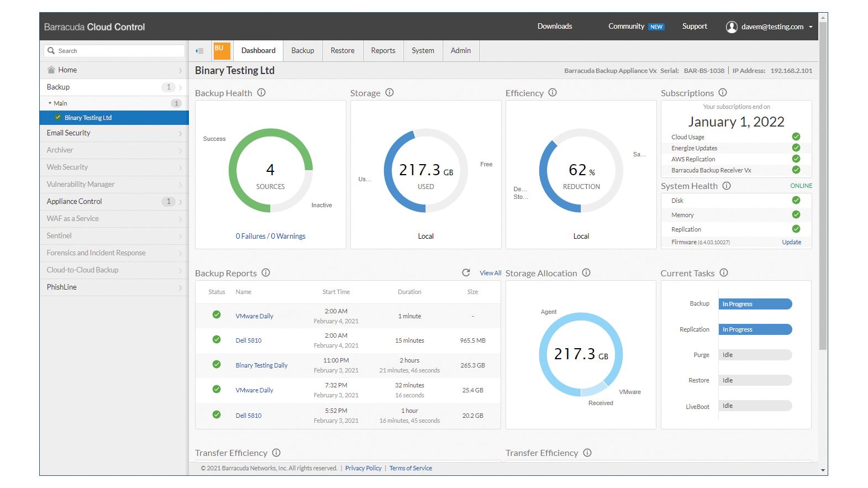The width and height of the screenshot is (868, 488).
Task: Switch to the Restore tab
Action: coord(343,51)
